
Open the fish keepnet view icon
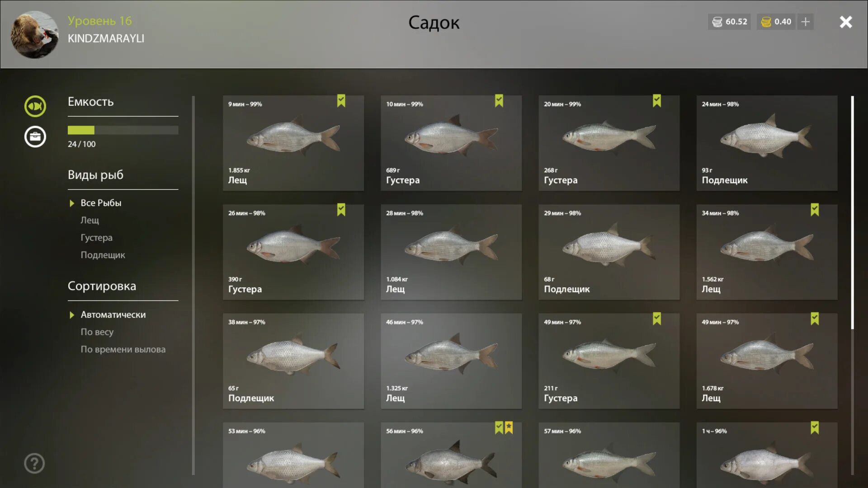click(35, 107)
